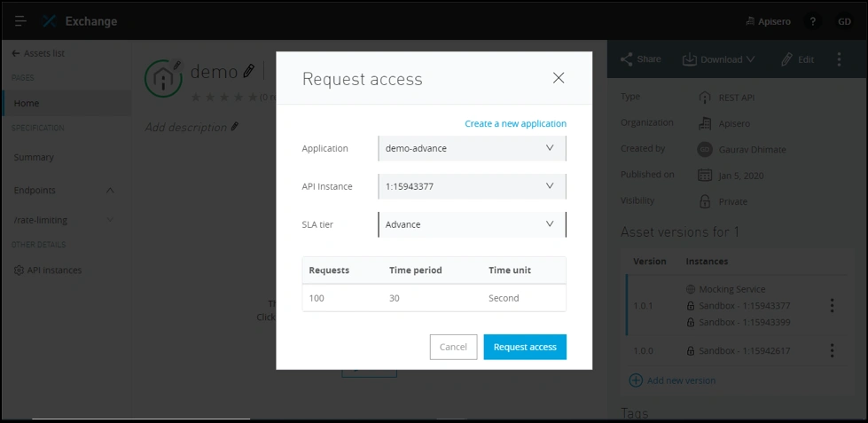Expand the SLA tier dropdown

pos(471,224)
